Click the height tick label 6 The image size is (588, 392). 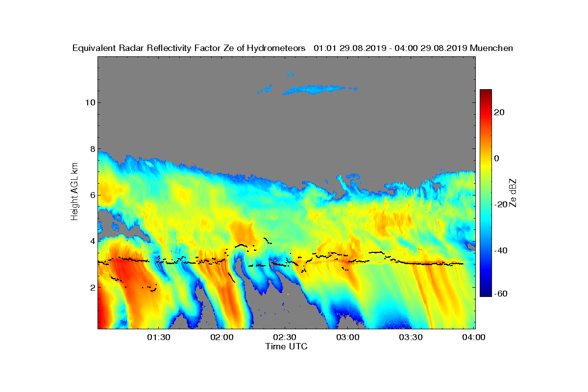[x=92, y=195]
